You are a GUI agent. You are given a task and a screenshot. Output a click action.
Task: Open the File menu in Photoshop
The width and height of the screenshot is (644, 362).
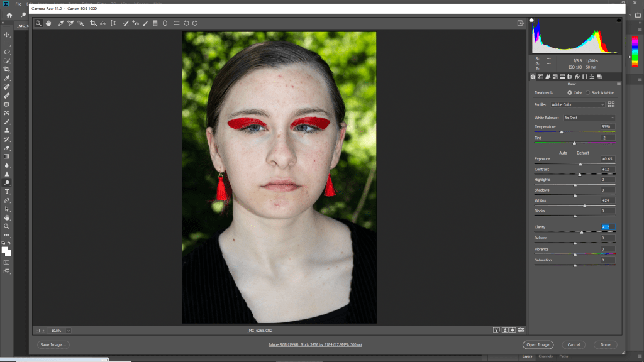(18, 4)
